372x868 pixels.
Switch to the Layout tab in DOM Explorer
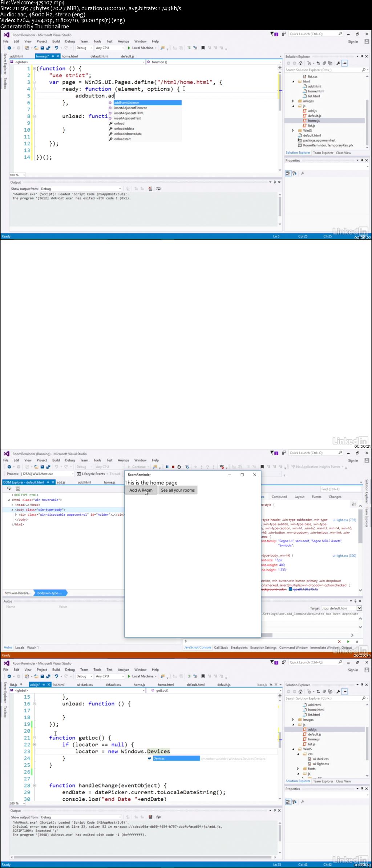[299, 497]
